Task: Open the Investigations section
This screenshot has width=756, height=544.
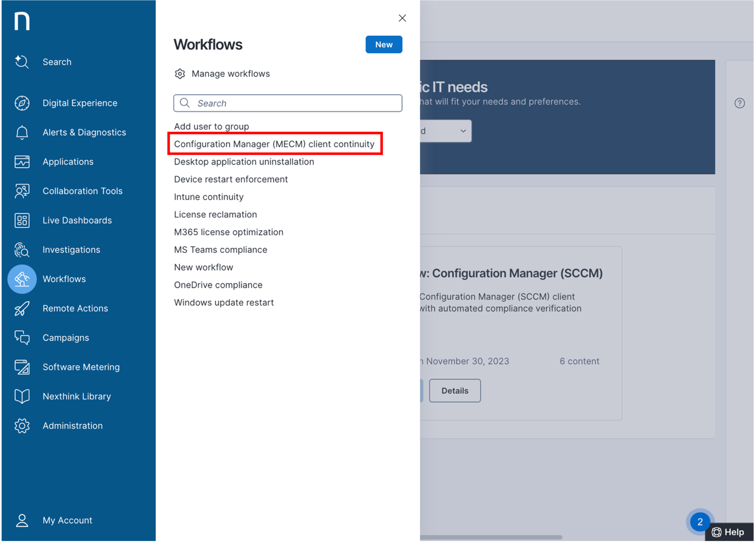Action: click(71, 249)
